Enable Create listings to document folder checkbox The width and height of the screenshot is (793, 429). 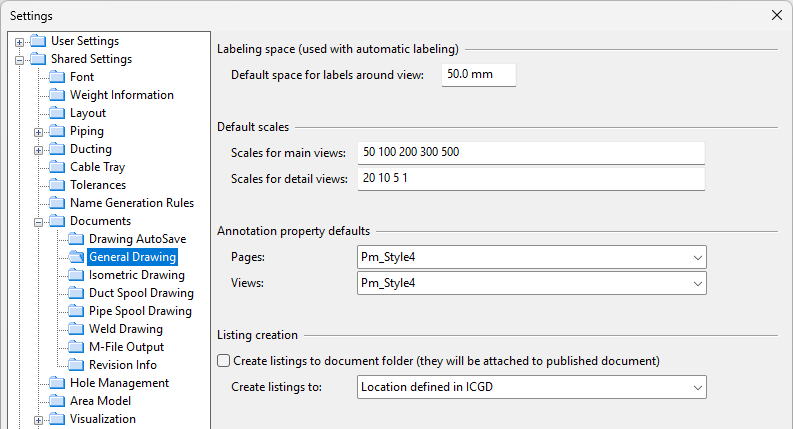click(x=224, y=360)
